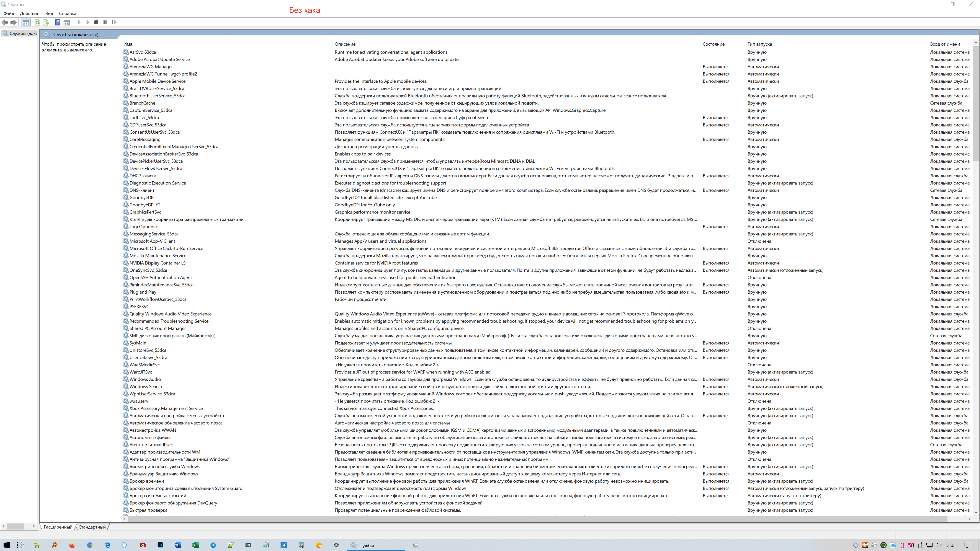Toggle the Show/Hide Console Tree icon
This screenshot has height=551, width=980.
[x=26, y=22]
